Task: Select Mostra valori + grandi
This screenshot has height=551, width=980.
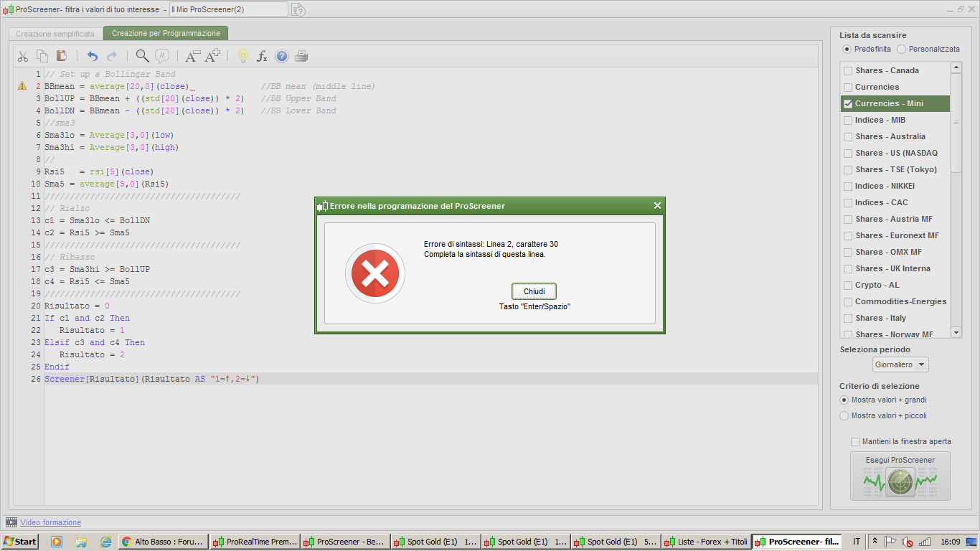Action: 844,400
